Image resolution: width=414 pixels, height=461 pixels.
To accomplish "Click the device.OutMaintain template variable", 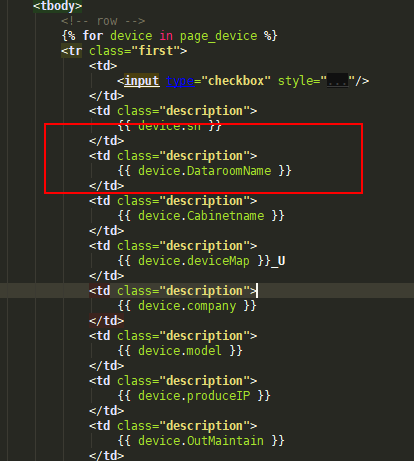I will [201, 441].
